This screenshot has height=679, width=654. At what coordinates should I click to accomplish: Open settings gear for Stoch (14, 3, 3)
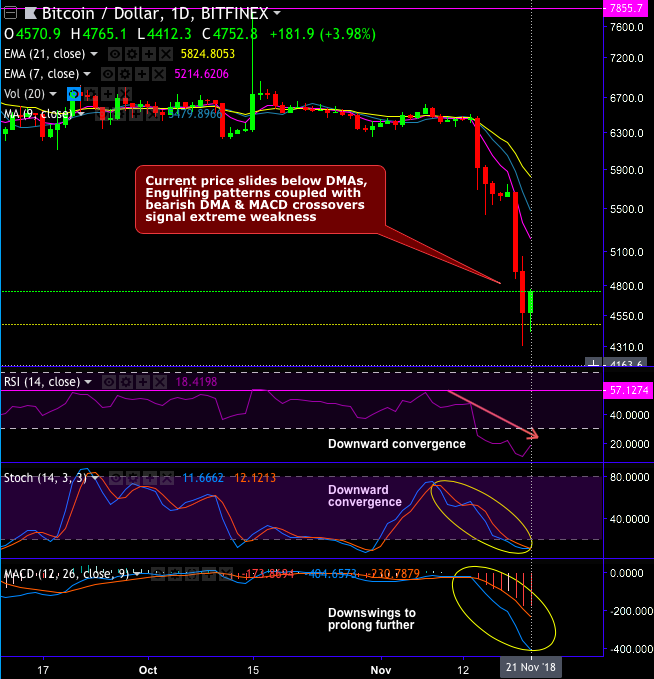[133, 478]
